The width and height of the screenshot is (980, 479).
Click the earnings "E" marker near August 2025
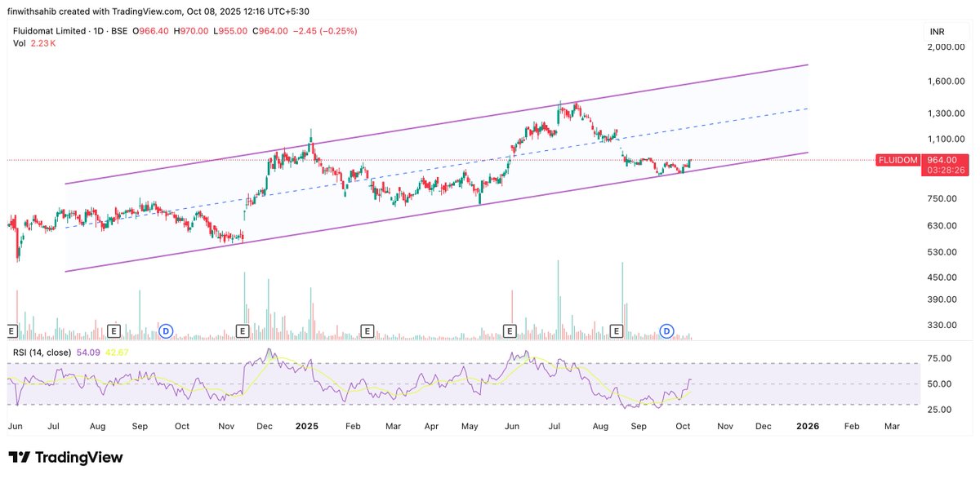pos(617,331)
